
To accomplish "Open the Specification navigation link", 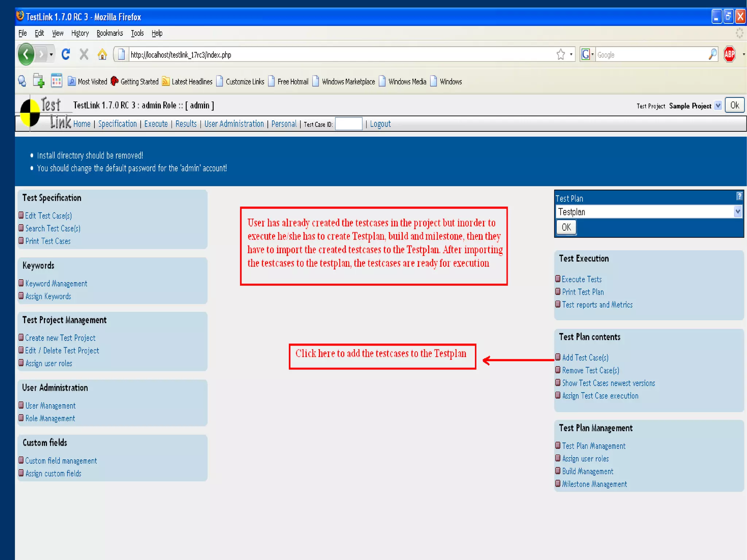I will 117,124.
